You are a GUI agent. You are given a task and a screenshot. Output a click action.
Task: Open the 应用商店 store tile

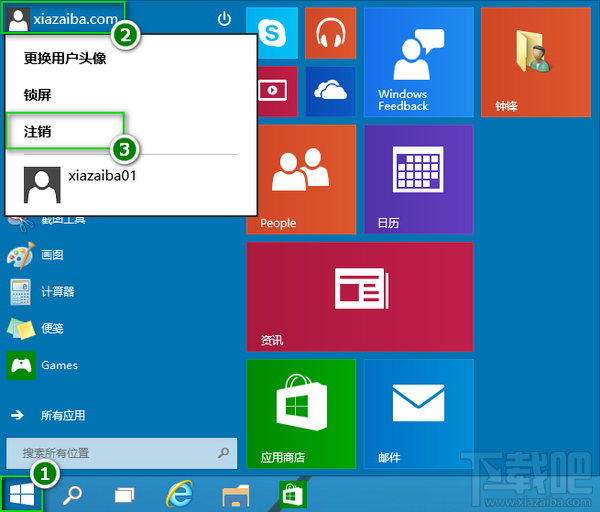point(301,413)
